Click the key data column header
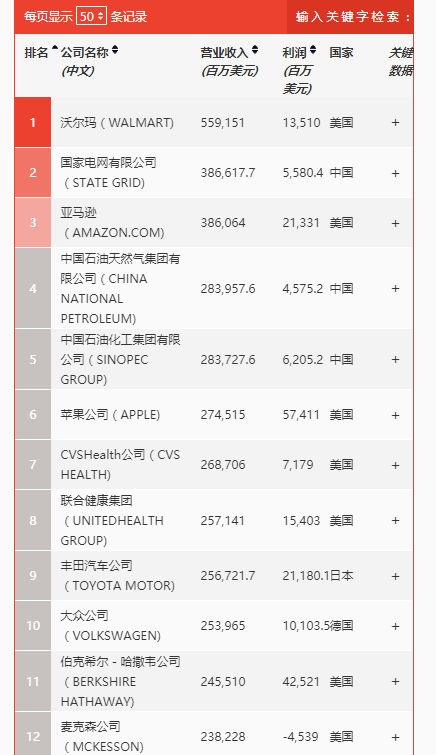 click(401, 62)
